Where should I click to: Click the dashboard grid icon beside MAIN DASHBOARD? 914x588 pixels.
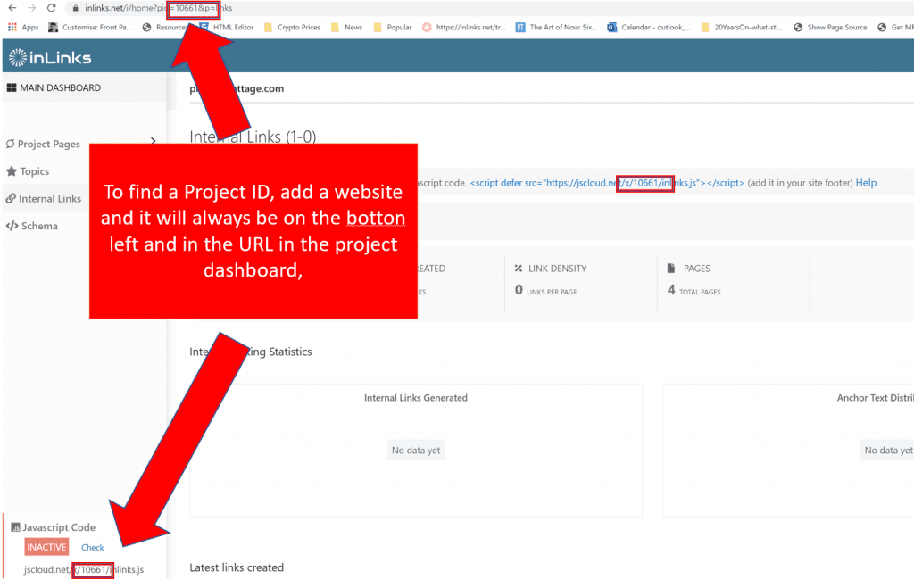coord(12,88)
